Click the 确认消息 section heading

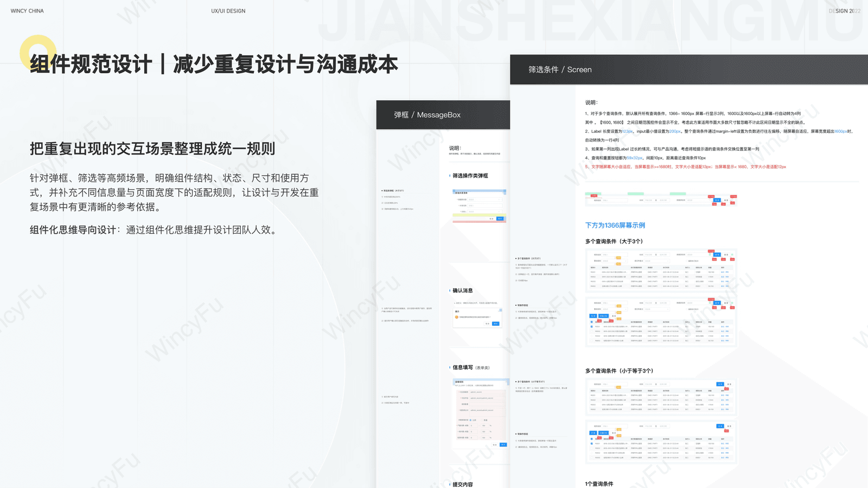[x=462, y=291]
